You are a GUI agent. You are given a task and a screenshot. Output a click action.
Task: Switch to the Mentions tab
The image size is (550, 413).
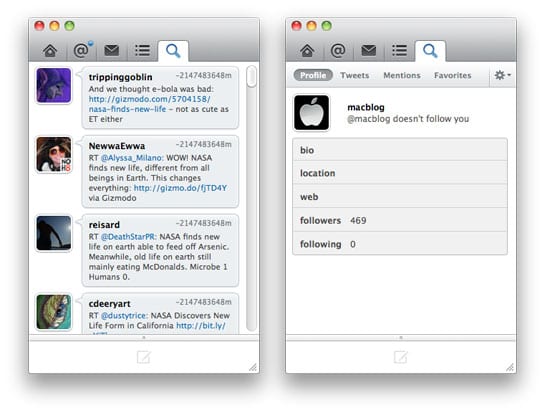tap(402, 75)
